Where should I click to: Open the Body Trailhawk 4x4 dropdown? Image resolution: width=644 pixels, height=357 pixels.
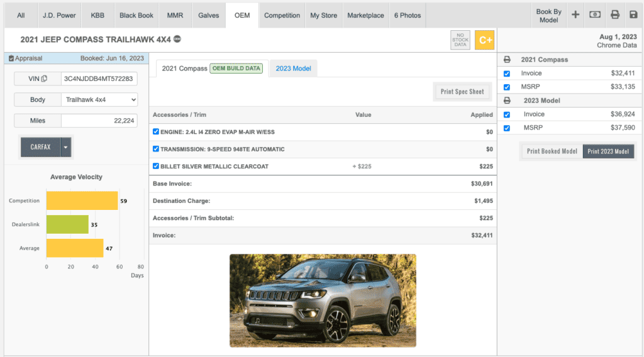point(99,100)
